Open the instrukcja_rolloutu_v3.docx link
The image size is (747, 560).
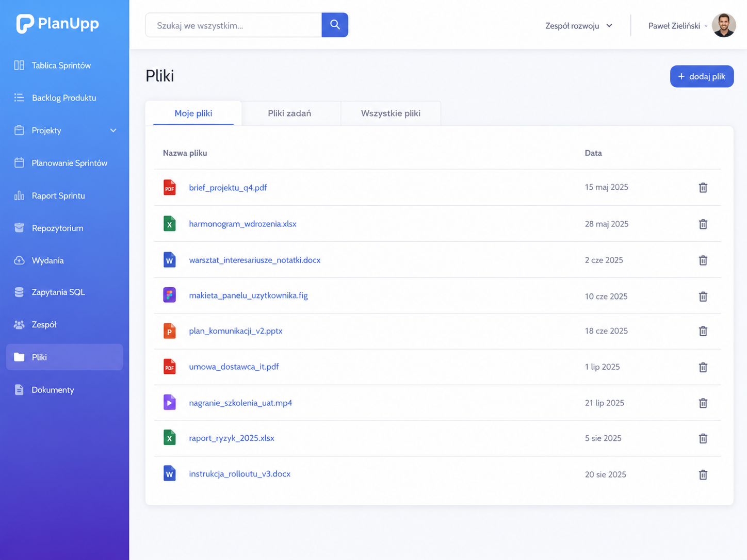click(x=240, y=473)
